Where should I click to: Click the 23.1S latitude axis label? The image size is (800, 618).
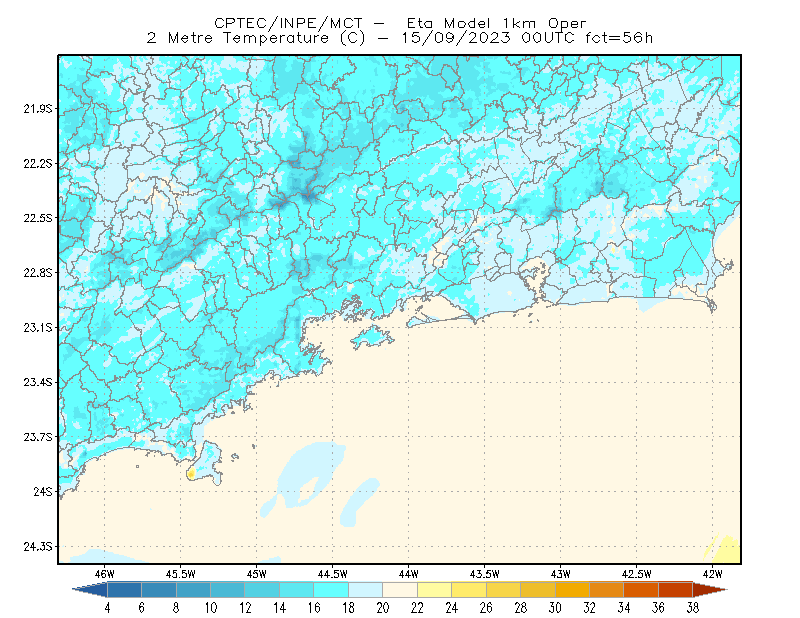coord(38,327)
